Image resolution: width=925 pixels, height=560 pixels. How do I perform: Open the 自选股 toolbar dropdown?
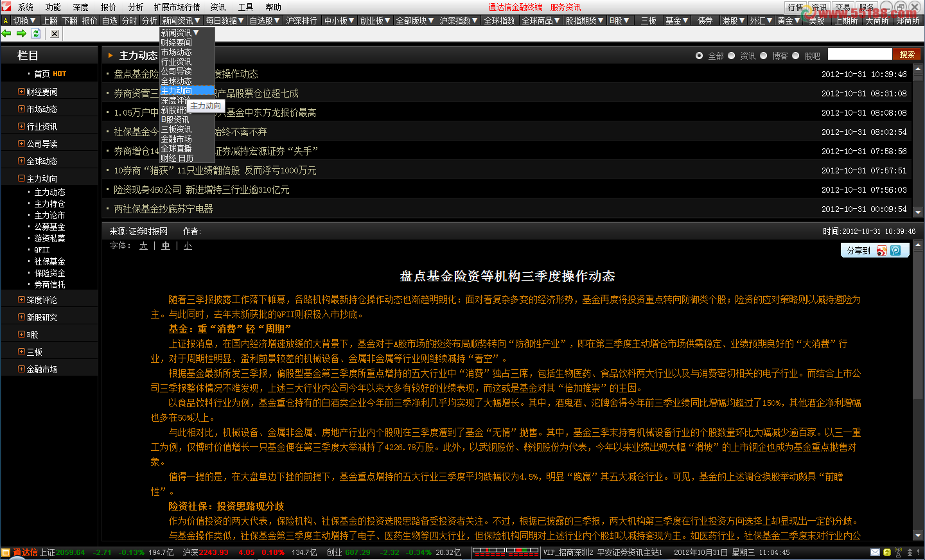click(265, 21)
